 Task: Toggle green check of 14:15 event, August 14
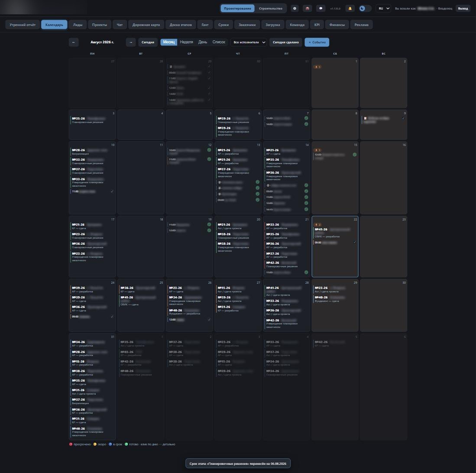pyautogui.click(x=306, y=209)
